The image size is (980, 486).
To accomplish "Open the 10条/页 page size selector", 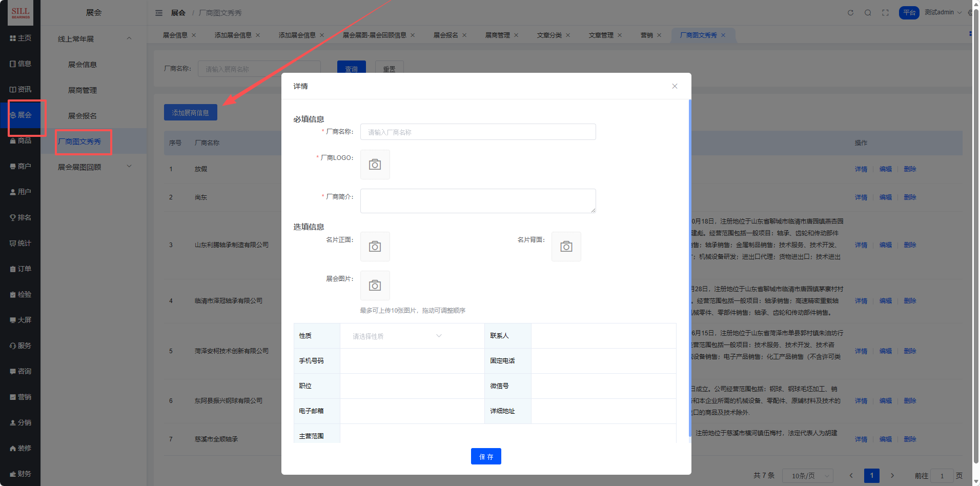I will (x=807, y=476).
